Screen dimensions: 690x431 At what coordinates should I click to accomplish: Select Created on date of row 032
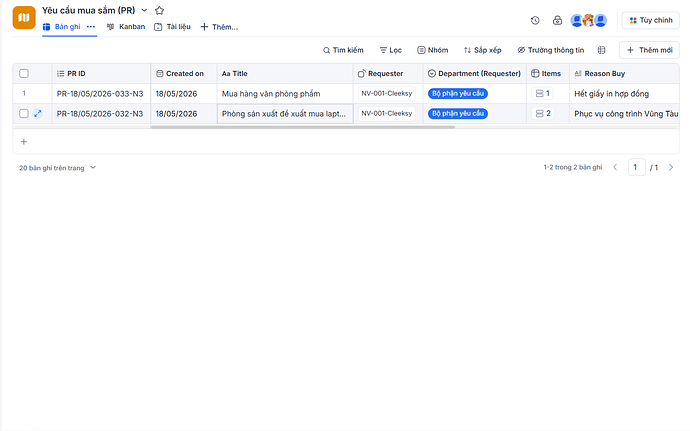[184, 114]
